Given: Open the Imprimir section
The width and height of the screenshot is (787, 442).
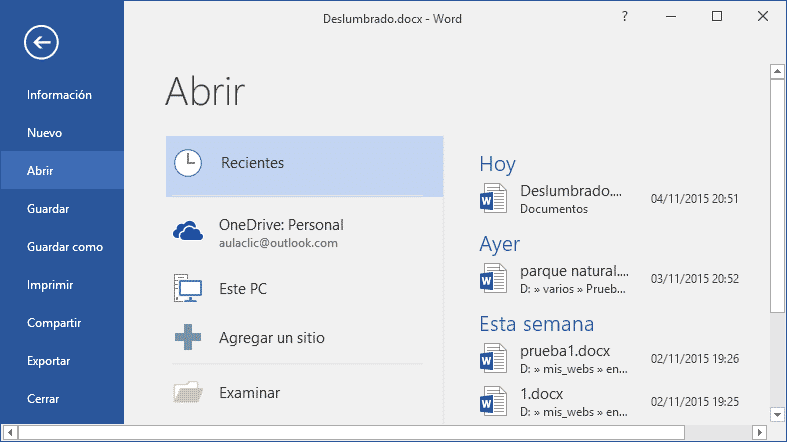Looking at the screenshot, I should click(50, 285).
